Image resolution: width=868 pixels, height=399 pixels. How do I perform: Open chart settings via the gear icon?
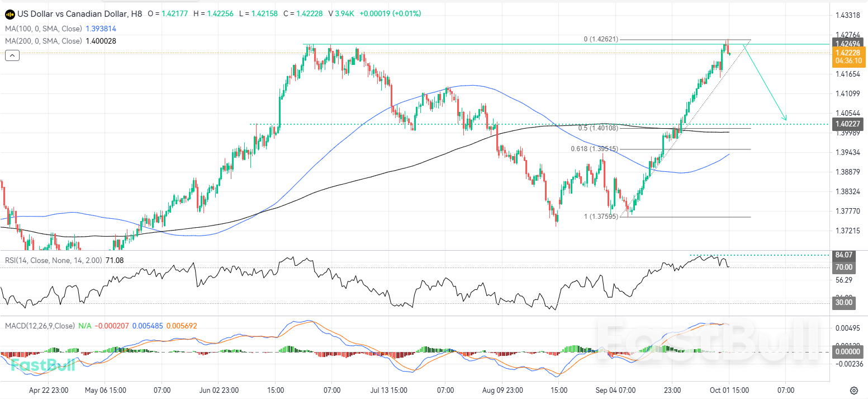854,390
